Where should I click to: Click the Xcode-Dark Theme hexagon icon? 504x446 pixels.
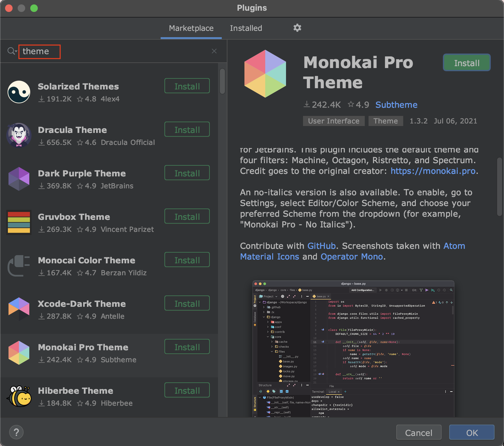[19, 309]
